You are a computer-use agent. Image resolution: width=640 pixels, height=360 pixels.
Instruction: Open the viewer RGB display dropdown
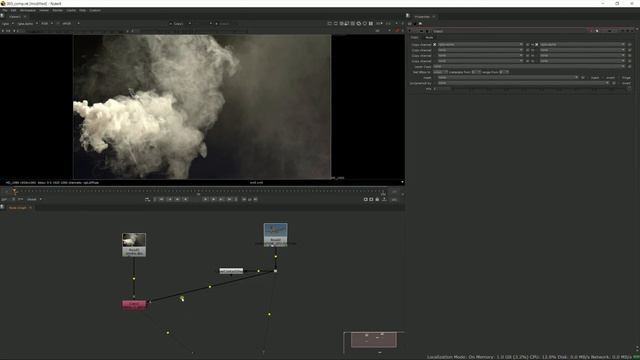pyautogui.click(x=47, y=24)
